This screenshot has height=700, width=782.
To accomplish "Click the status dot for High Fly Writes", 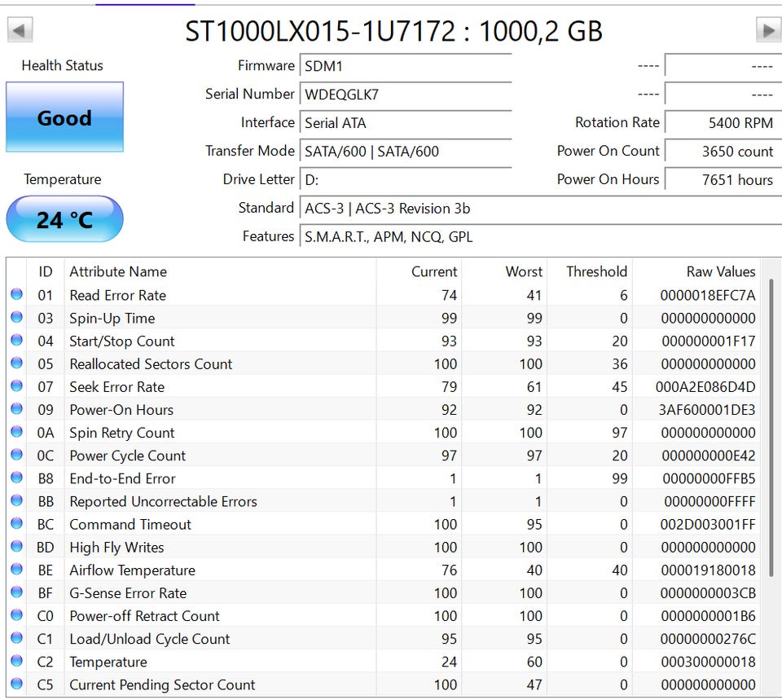I will 16,547.
